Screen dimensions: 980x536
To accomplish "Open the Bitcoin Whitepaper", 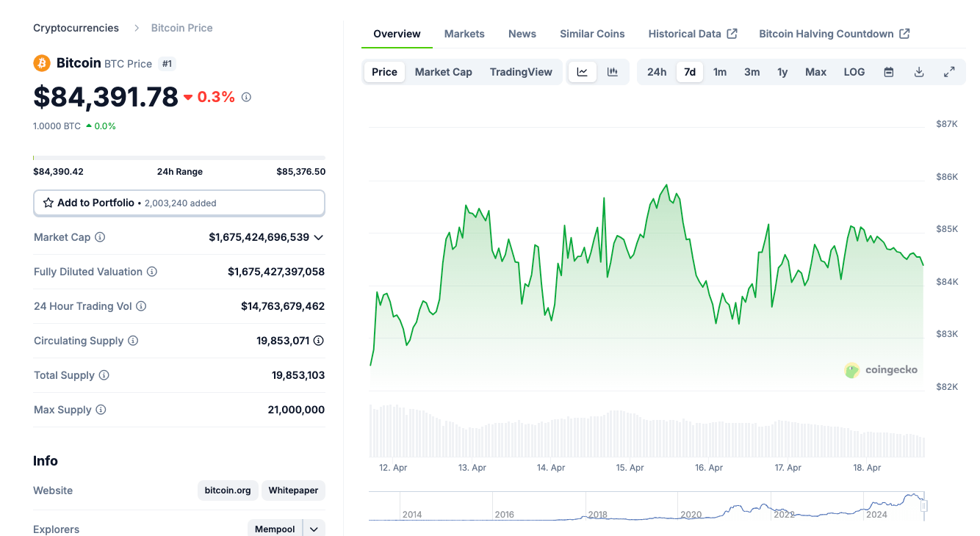I will point(292,490).
